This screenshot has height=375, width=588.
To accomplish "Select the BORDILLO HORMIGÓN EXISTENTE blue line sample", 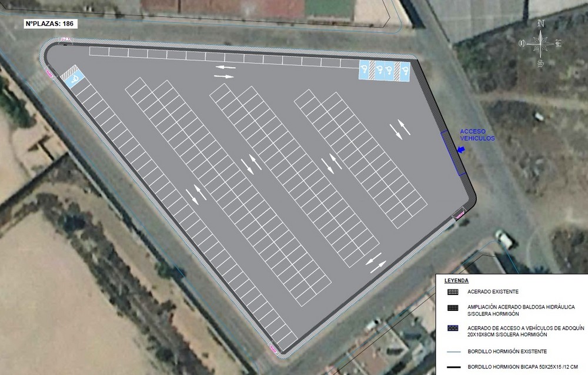I will click(x=454, y=351).
